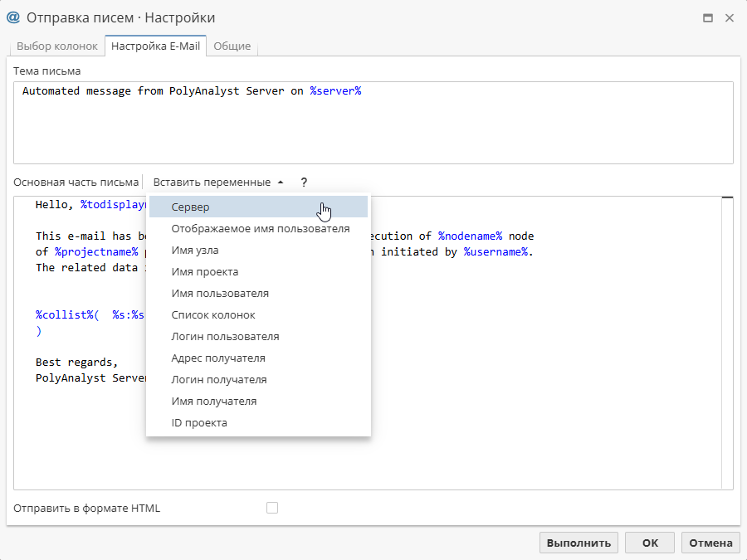
Task: Choose 'Список колонок' entry
Action: 258,314
